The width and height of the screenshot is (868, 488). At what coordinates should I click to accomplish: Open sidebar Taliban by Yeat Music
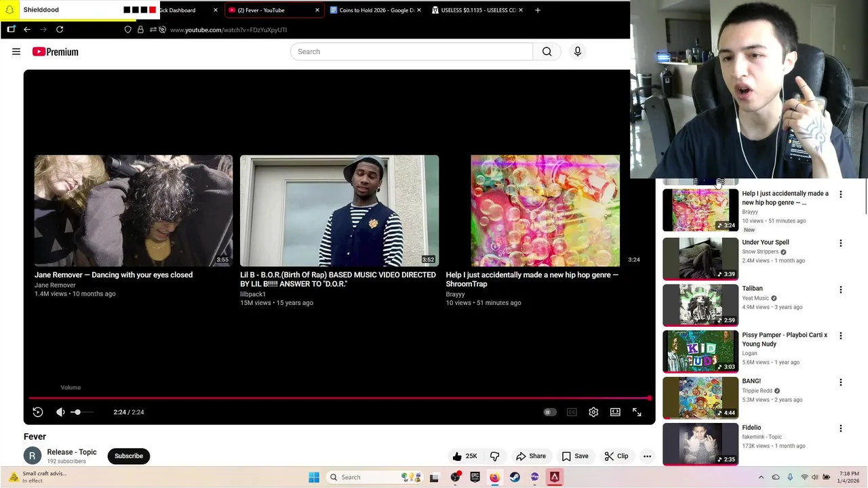(x=752, y=289)
